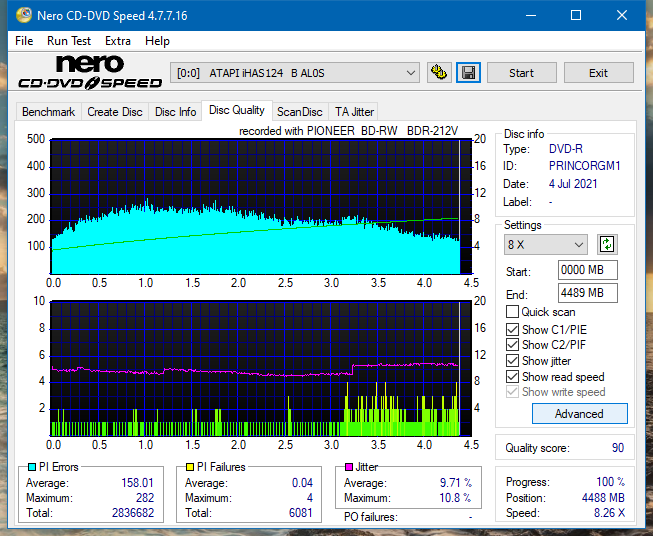
Task: Open the drive options icon next to drive selector
Action: (x=439, y=73)
